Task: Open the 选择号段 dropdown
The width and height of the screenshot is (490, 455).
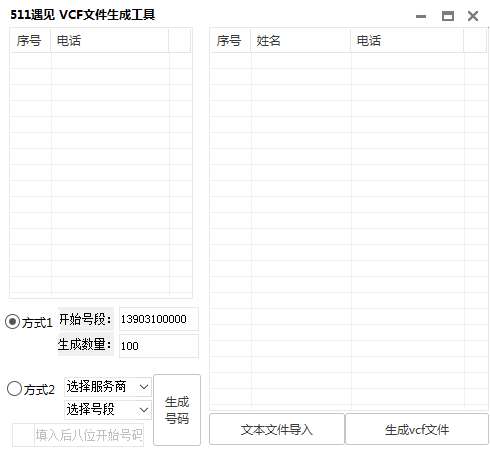Action: 108,409
